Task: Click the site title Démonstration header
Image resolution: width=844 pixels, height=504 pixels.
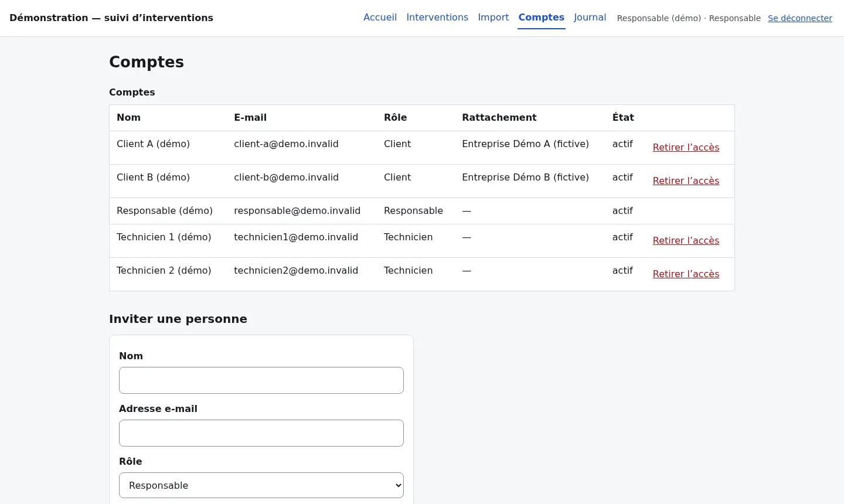Action: pos(111,18)
